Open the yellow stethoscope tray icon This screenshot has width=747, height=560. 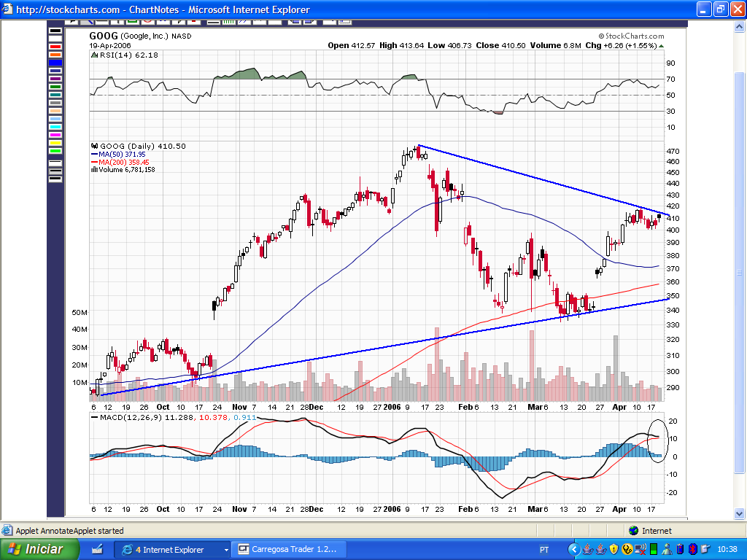point(627,550)
